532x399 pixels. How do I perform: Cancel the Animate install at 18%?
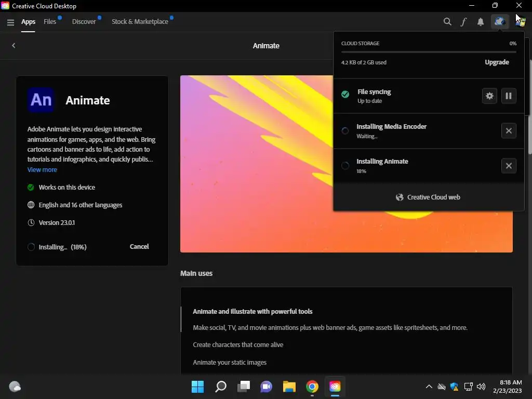(139, 247)
